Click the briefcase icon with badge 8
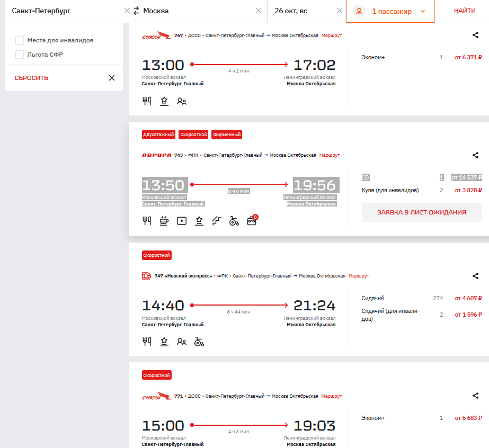Image resolution: width=489 pixels, height=448 pixels. pos(252,221)
